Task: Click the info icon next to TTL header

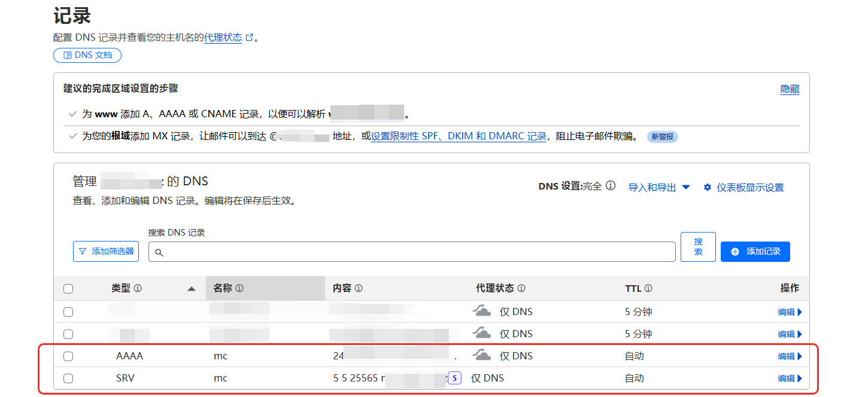Action: pyautogui.click(x=648, y=288)
